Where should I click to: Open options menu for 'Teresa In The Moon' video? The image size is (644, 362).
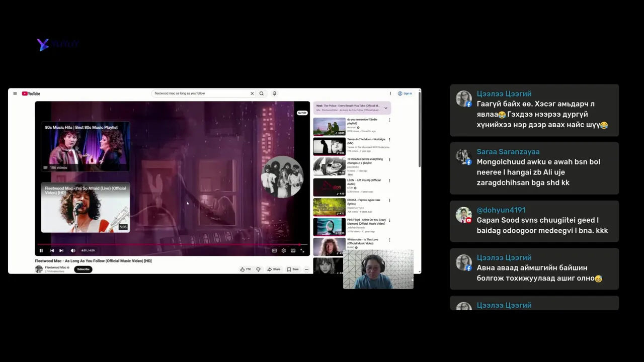389,140
